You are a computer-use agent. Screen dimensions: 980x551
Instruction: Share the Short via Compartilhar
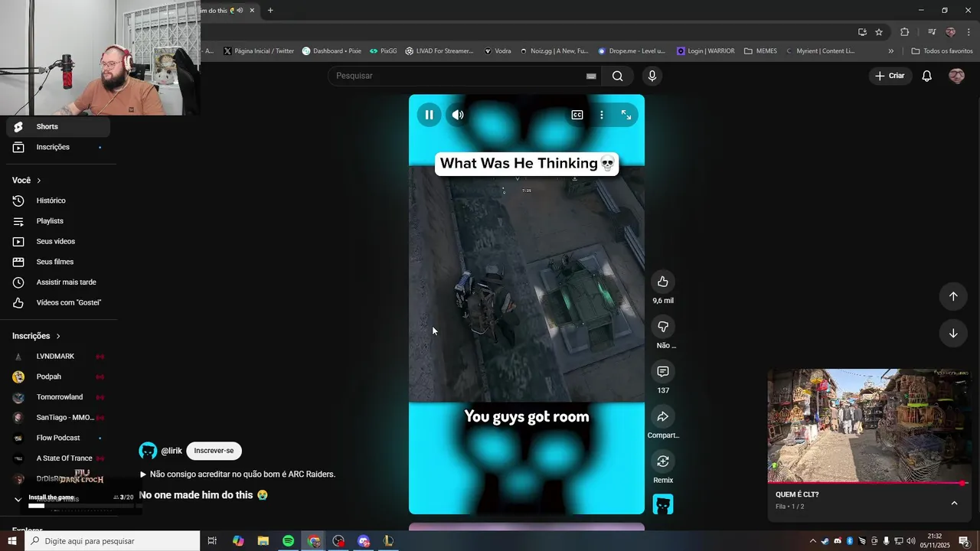pyautogui.click(x=663, y=416)
